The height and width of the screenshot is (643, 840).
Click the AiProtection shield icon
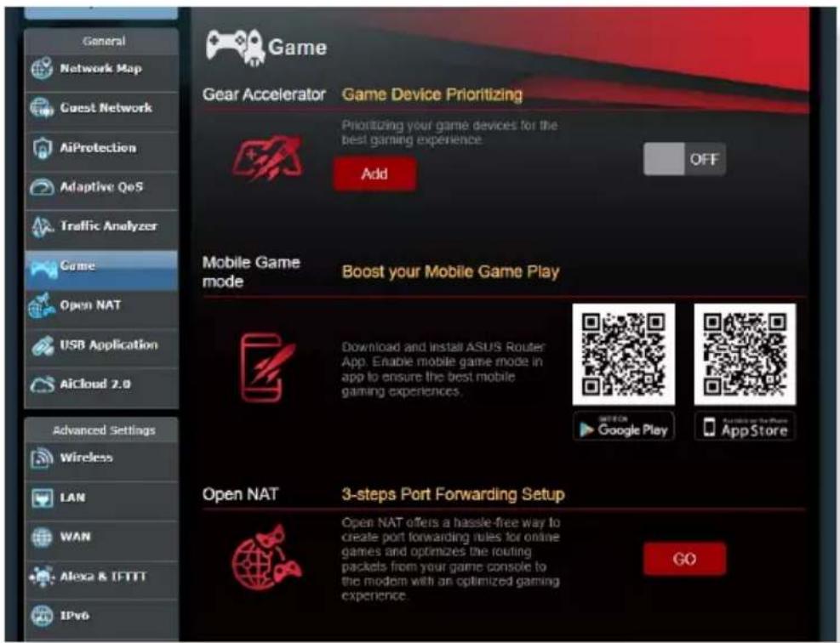[42, 148]
